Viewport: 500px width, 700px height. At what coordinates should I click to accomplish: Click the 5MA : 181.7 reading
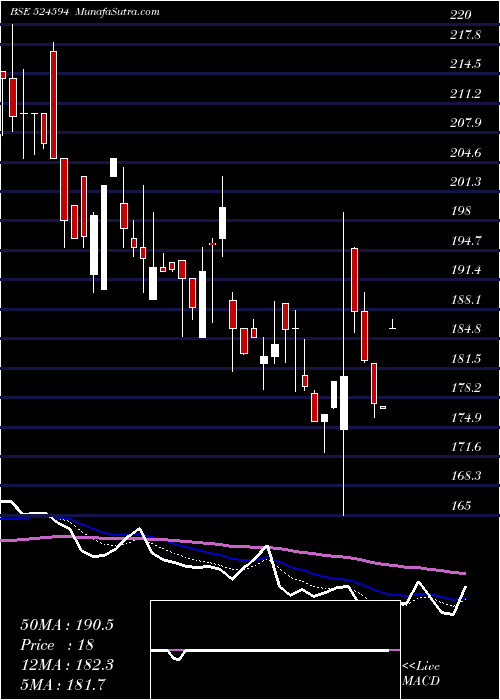(64, 684)
